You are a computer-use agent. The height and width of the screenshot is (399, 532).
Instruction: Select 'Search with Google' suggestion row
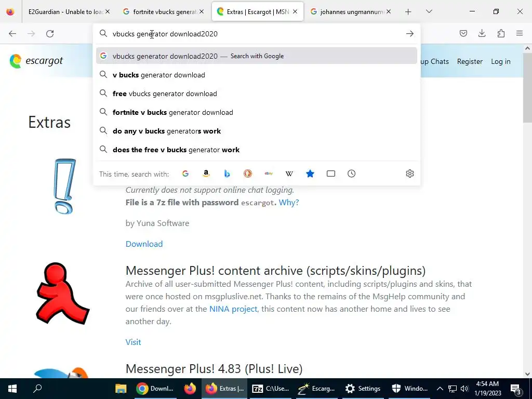point(257,56)
